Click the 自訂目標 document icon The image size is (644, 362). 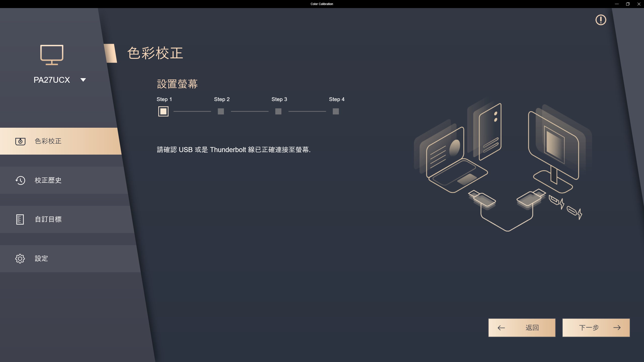20,219
